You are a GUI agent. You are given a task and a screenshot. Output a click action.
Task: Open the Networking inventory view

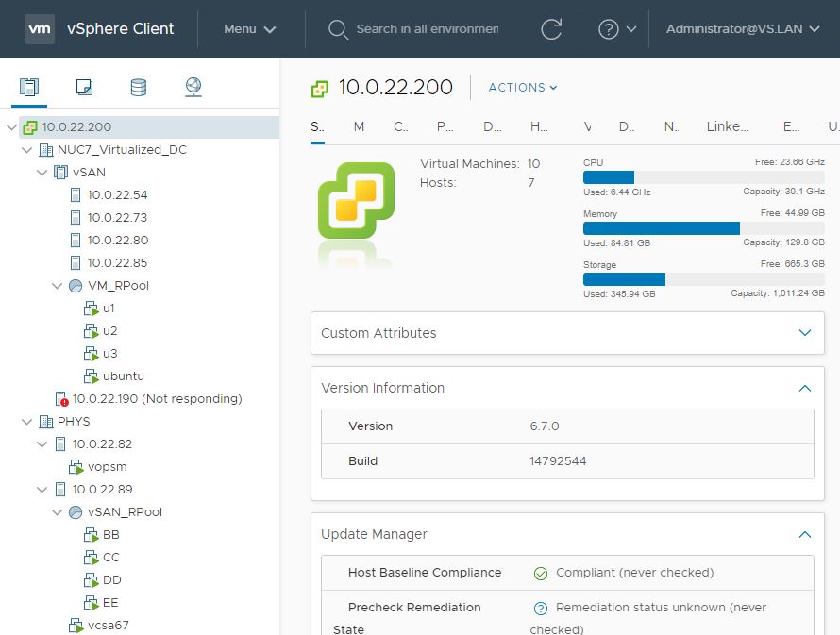pos(193,87)
